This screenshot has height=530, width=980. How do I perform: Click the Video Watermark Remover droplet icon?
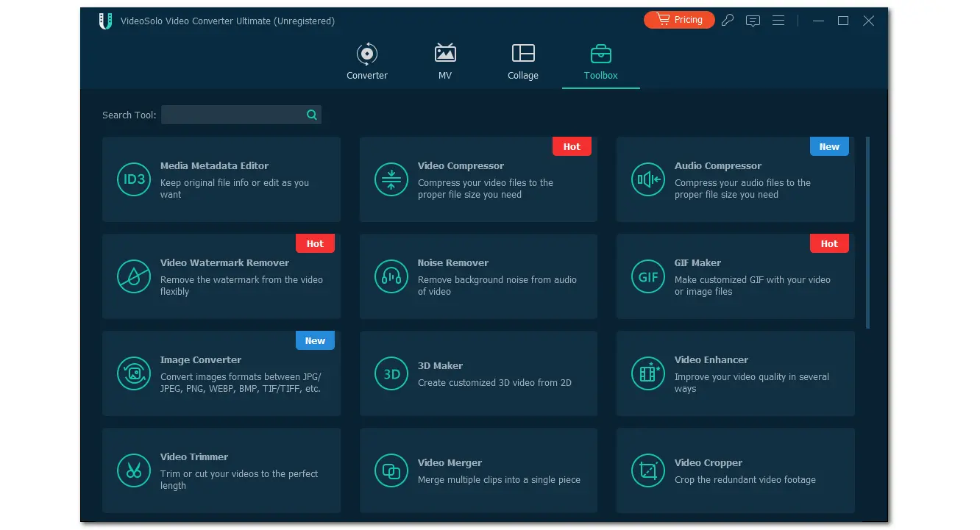134,276
